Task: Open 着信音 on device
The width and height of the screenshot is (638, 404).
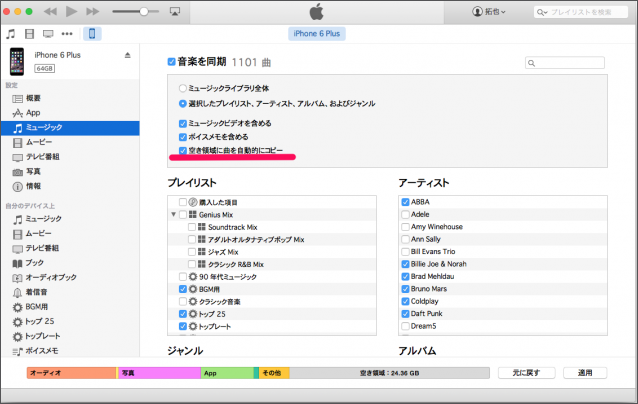Action: pos(70,292)
